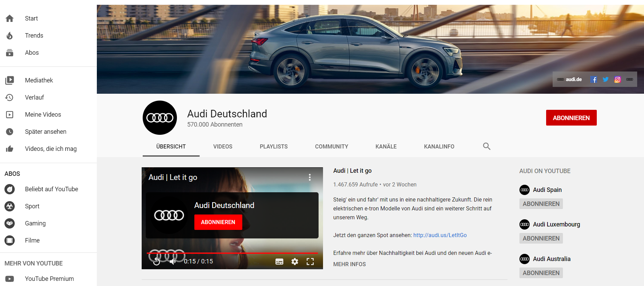Click the video progress bar
This screenshot has width=644, height=286.
point(232,253)
